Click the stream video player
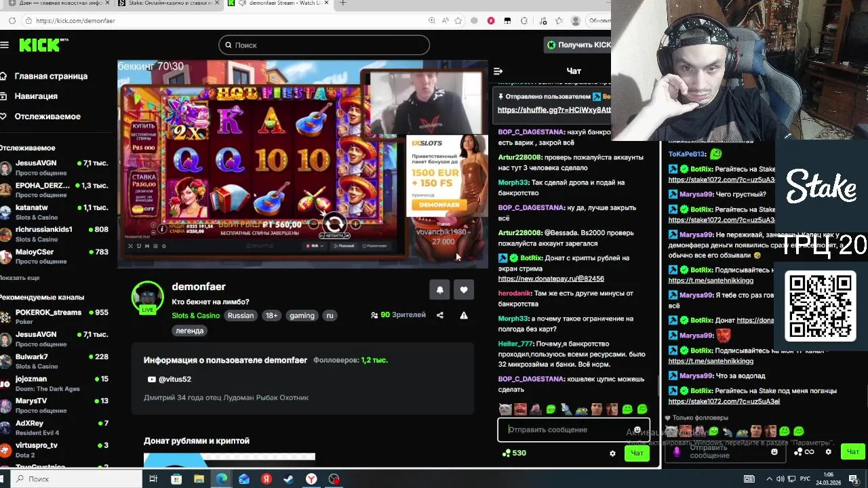This screenshot has width=868, height=488. tap(302, 164)
